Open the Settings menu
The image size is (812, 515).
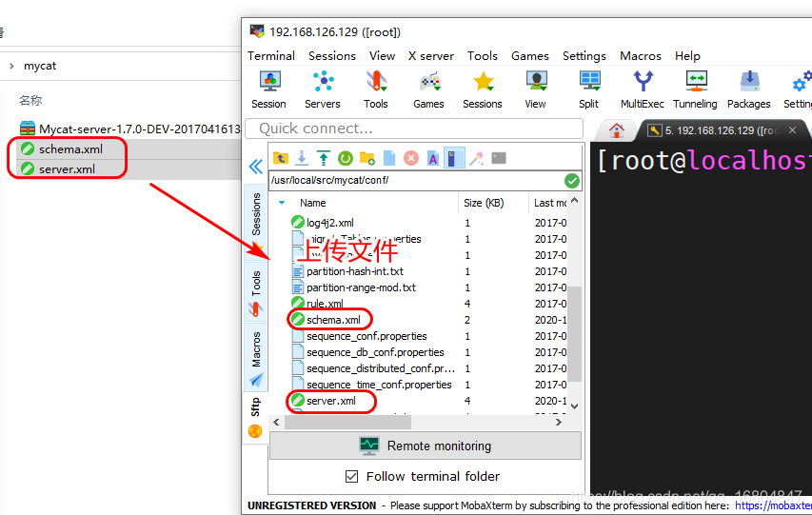point(584,55)
